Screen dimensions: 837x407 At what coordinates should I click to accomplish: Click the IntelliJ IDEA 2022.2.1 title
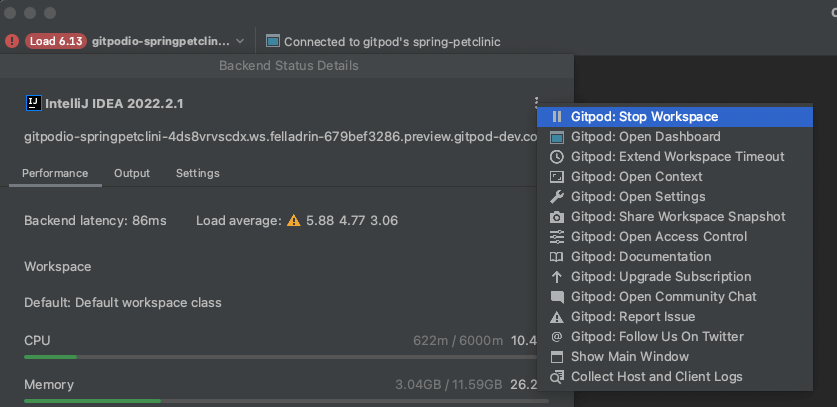pyautogui.click(x=114, y=104)
